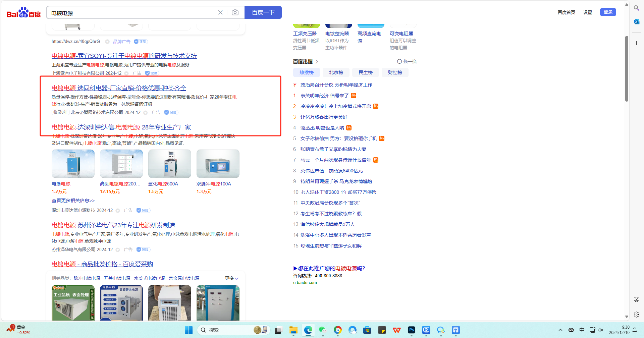
Task: Click the Baidu logo
Action: (x=23, y=12)
